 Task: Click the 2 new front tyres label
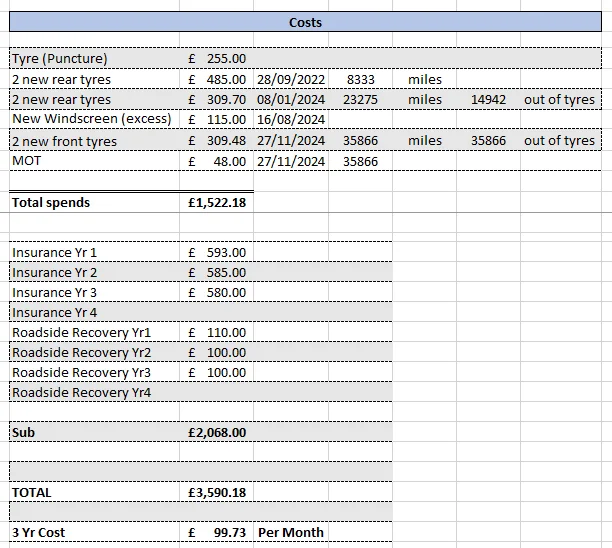[x=64, y=141]
